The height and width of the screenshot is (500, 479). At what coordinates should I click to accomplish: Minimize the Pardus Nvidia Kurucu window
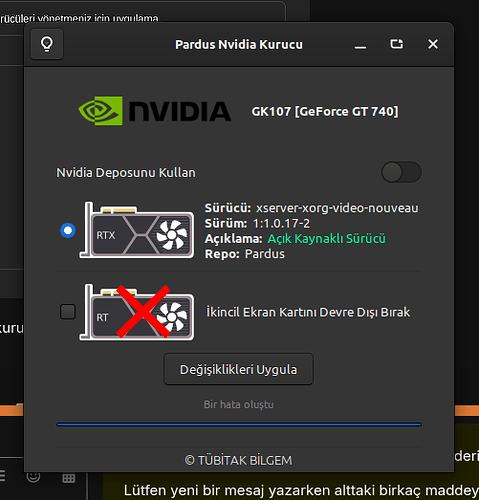(x=360, y=44)
